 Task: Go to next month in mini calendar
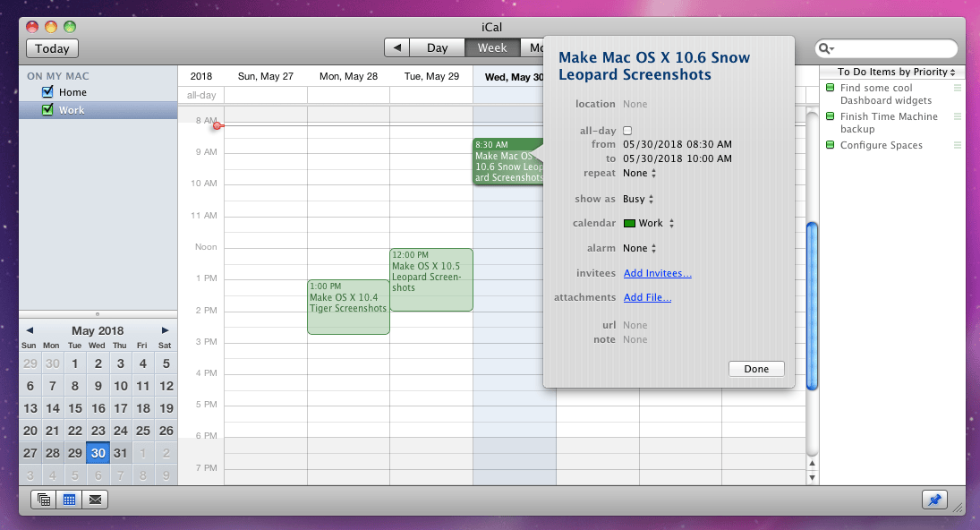pyautogui.click(x=165, y=330)
